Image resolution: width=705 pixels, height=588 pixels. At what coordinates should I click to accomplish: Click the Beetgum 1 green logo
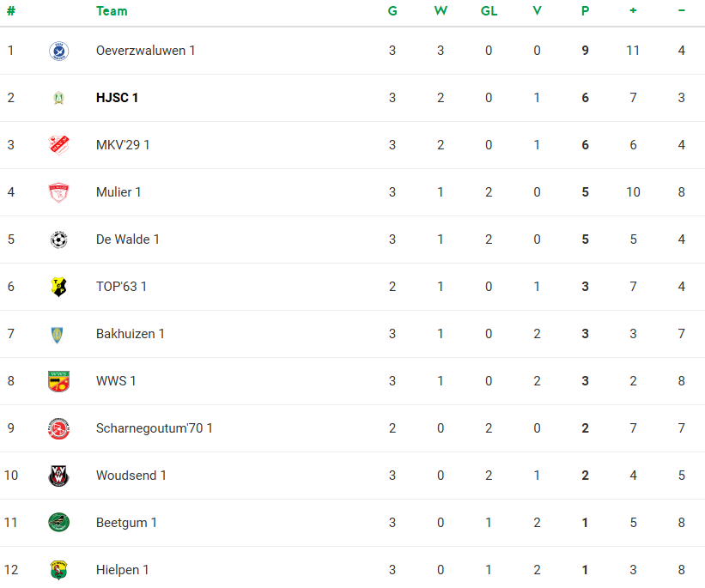click(58, 523)
